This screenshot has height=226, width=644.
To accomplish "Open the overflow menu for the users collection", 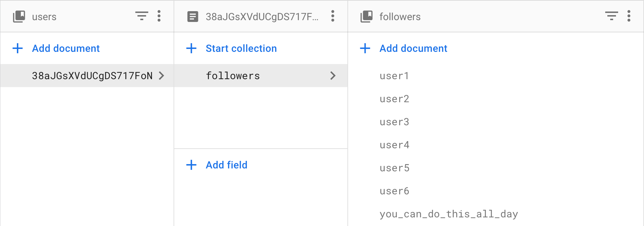I will (159, 16).
